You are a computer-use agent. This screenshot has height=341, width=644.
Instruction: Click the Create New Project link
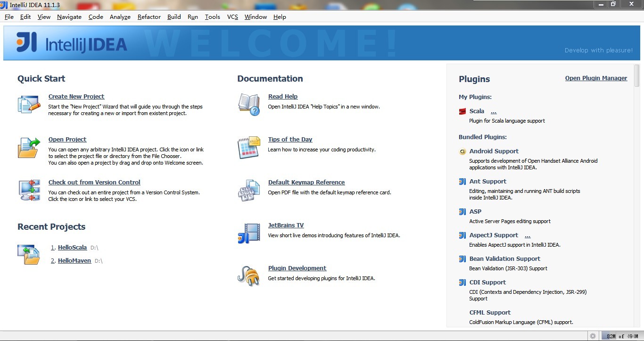[x=76, y=97]
